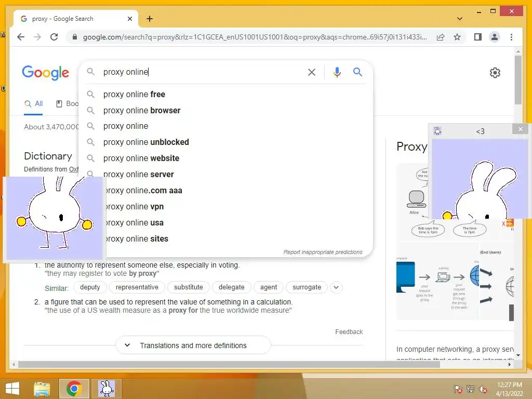The height and width of the screenshot is (399, 532).
Task: Bookmark this tab with star icon
Action: 457,37
